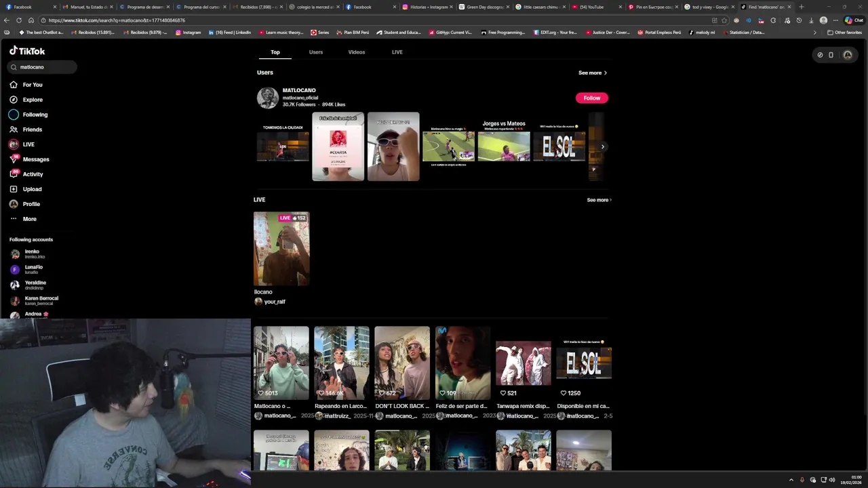Open the video with 5013 likes

(x=281, y=363)
